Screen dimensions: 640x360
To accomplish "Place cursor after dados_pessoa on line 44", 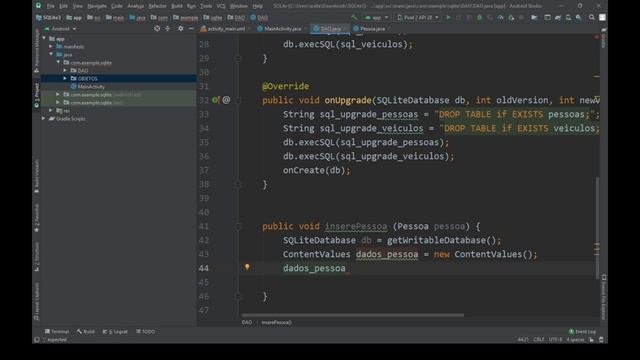I will click(346, 268).
